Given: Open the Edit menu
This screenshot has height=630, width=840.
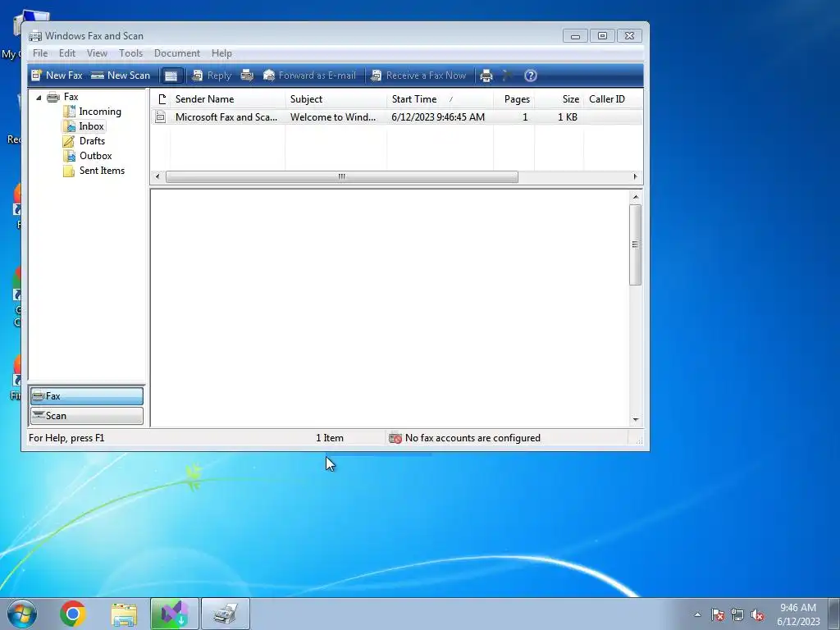Looking at the screenshot, I should (67, 53).
